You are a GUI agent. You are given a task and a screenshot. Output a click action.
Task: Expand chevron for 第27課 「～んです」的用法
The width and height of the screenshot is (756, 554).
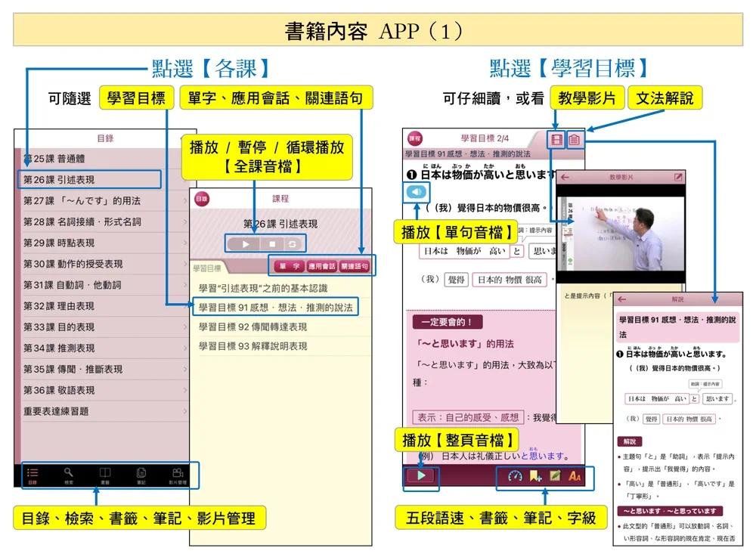[185, 200]
